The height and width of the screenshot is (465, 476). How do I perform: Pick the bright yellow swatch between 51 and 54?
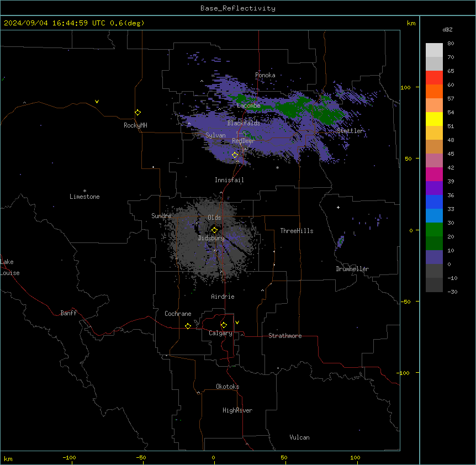click(x=434, y=119)
